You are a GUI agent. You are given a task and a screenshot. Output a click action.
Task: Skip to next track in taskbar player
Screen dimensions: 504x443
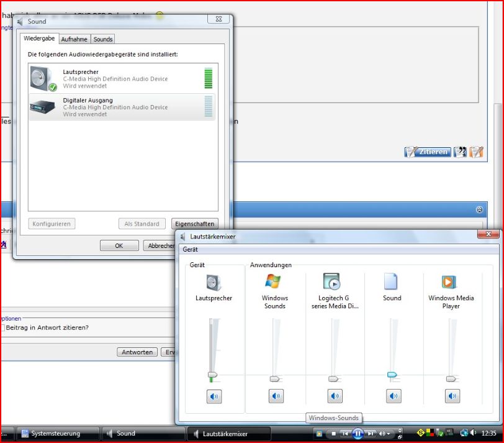pos(371,434)
